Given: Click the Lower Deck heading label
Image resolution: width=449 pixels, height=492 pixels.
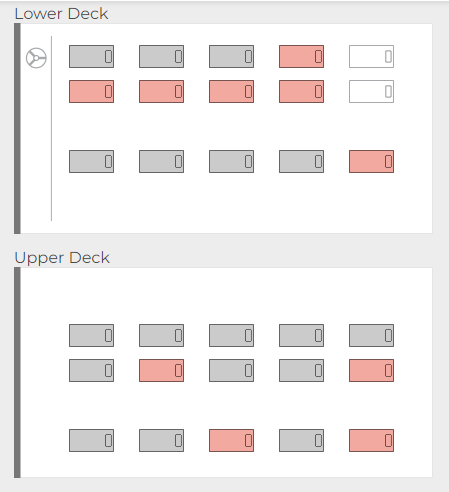Looking at the screenshot, I should point(61,14).
